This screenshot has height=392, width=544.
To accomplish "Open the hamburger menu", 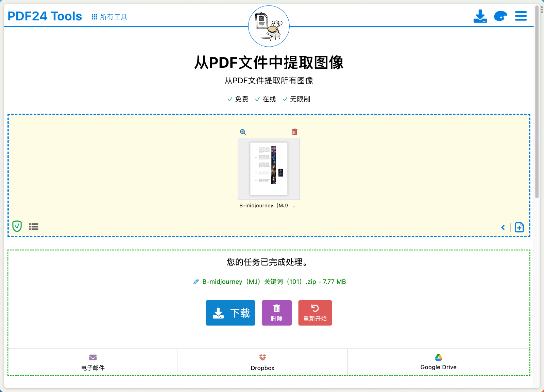I will pyautogui.click(x=521, y=16).
